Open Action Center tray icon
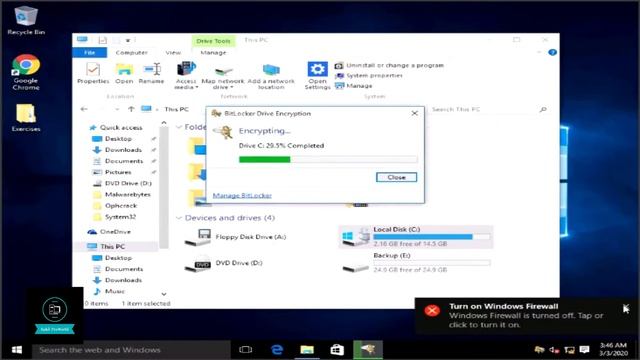 pyautogui.click(x=584, y=350)
